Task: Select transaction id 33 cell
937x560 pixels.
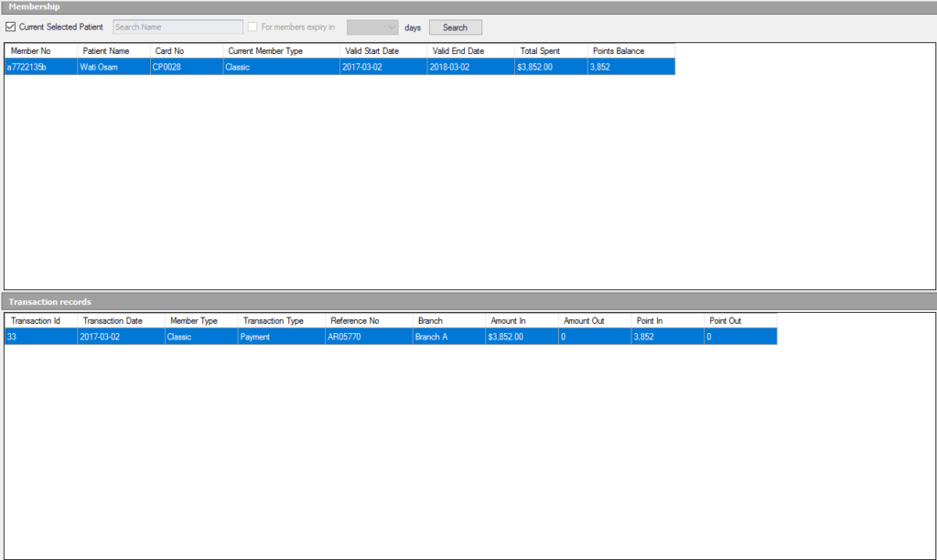Action: pyautogui.click(x=41, y=337)
